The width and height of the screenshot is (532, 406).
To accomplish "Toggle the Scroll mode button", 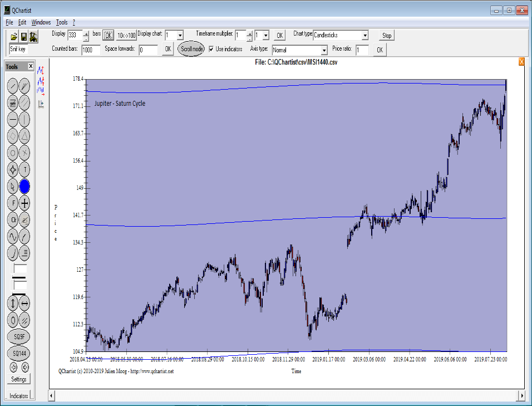I will tap(191, 49).
